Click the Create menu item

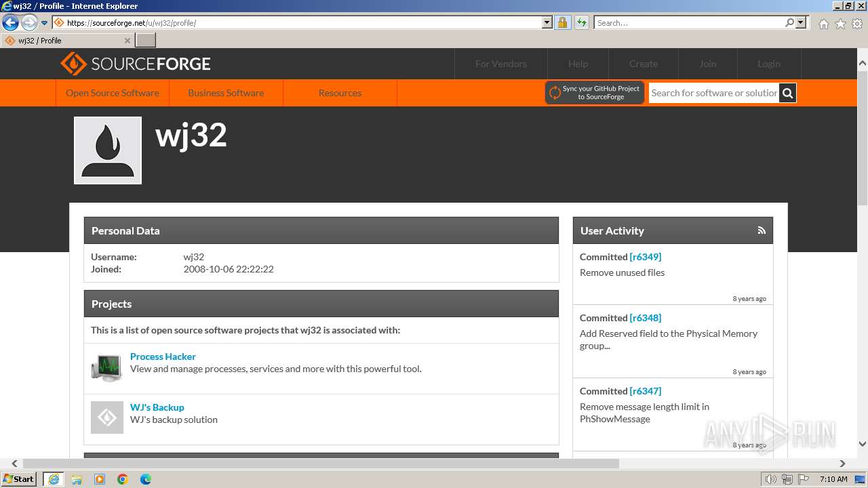(x=644, y=64)
